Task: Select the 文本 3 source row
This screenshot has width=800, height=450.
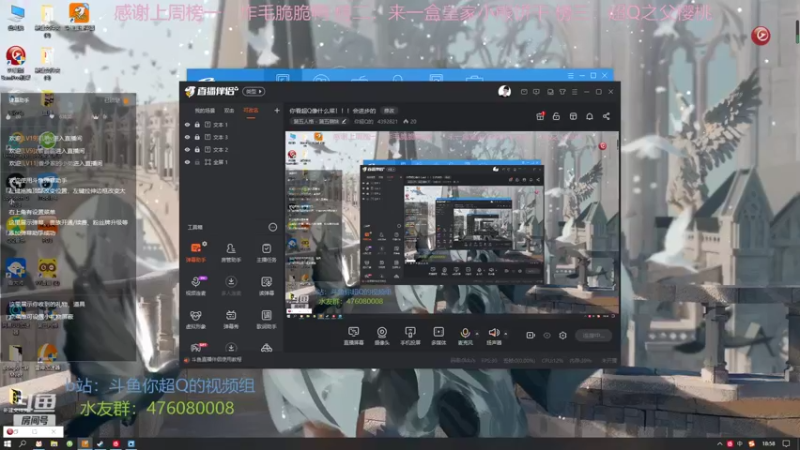Action: (232, 137)
